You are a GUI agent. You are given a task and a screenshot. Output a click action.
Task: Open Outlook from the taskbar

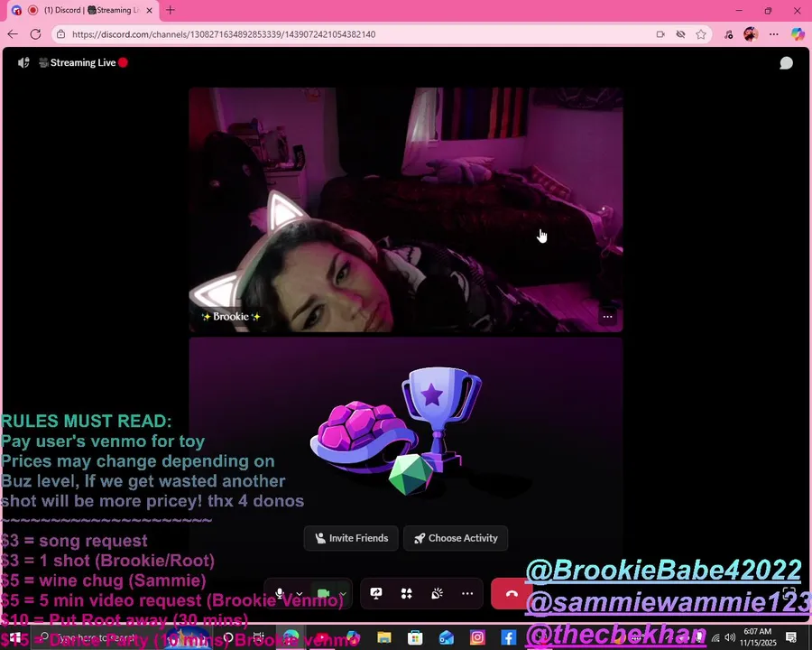447,637
